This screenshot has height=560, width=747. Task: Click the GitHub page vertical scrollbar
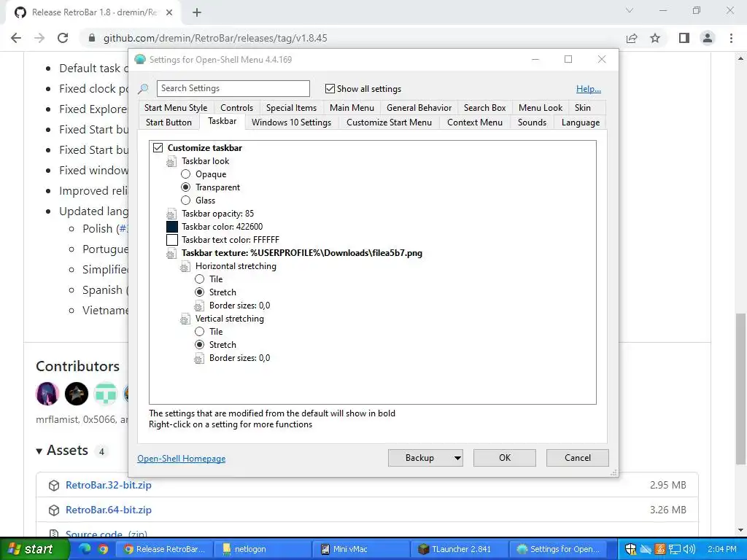click(740, 388)
